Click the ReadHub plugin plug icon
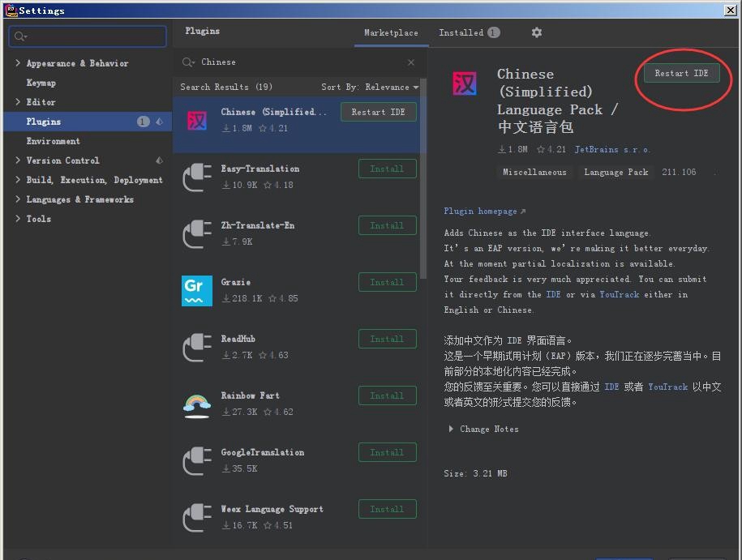 point(197,347)
